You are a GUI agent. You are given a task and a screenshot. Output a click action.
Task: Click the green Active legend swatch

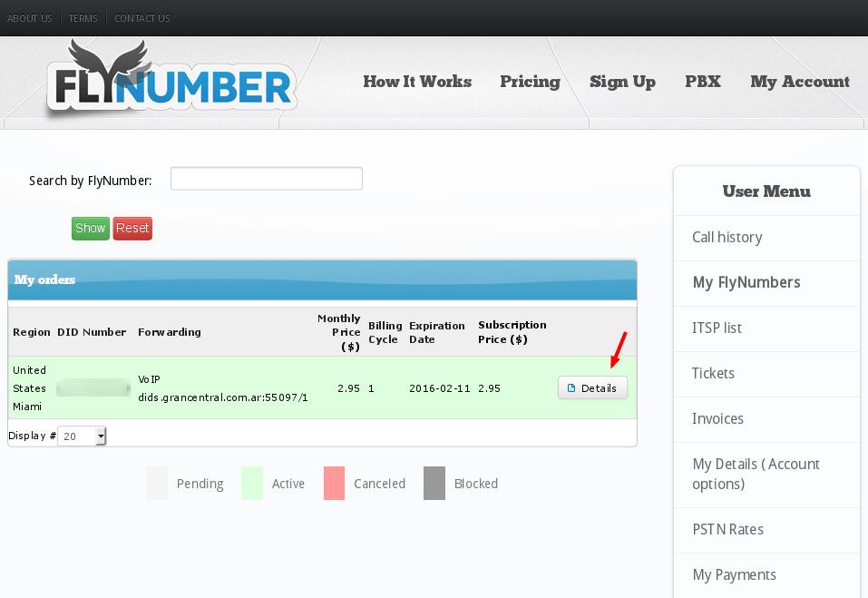252,484
